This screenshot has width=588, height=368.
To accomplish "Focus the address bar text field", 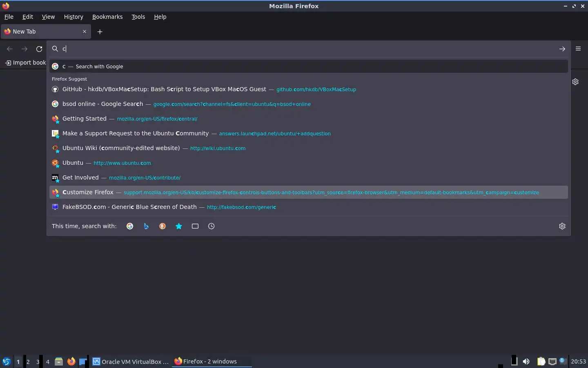I will coord(308,49).
